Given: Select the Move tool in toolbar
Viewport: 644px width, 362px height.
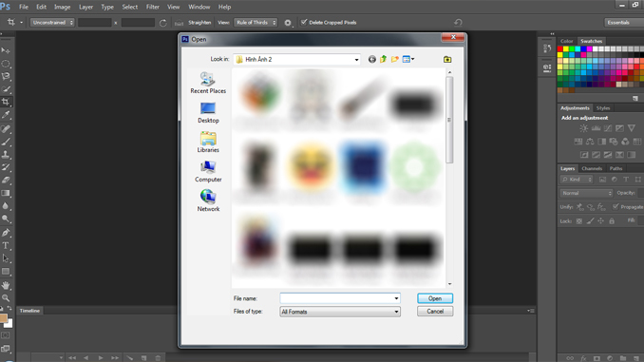Looking at the screenshot, I should 6,50.
